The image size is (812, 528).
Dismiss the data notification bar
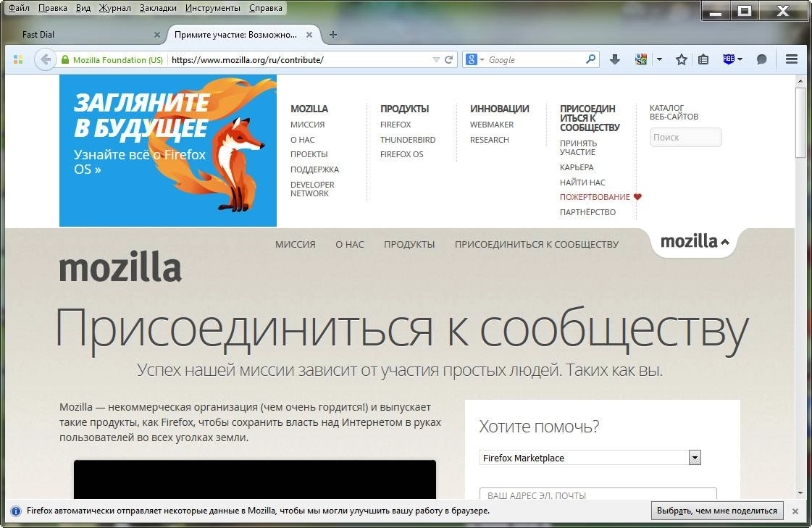(x=795, y=511)
